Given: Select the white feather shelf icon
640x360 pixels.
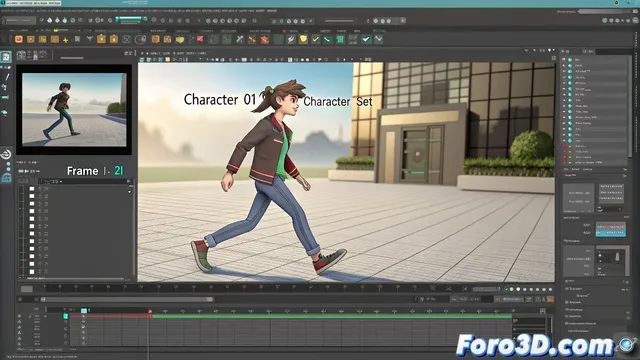Looking at the screenshot, I should 291,39.
